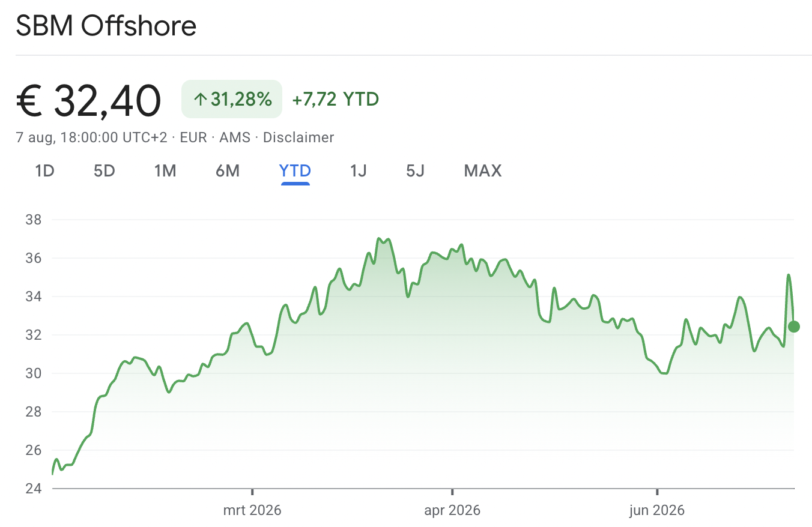Image resolution: width=812 pixels, height=527 pixels.
Task: Switch to the 5D range tab
Action: (104, 171)
